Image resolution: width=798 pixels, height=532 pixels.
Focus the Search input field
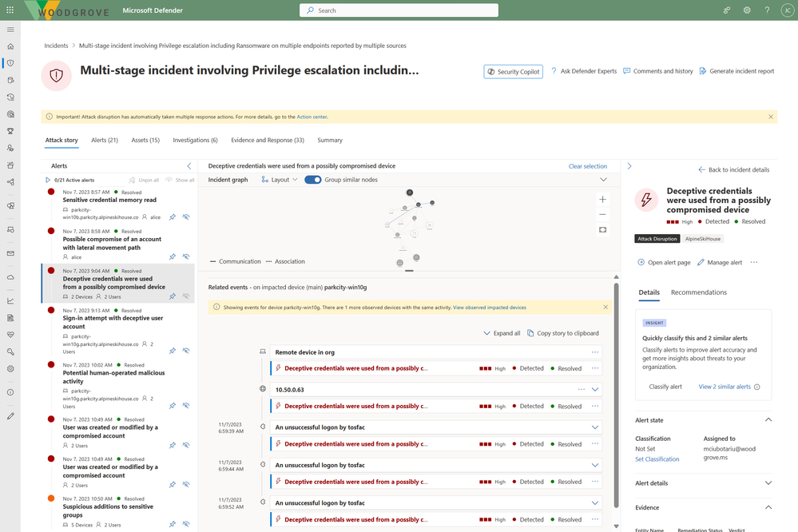click(x=399, y=10)
